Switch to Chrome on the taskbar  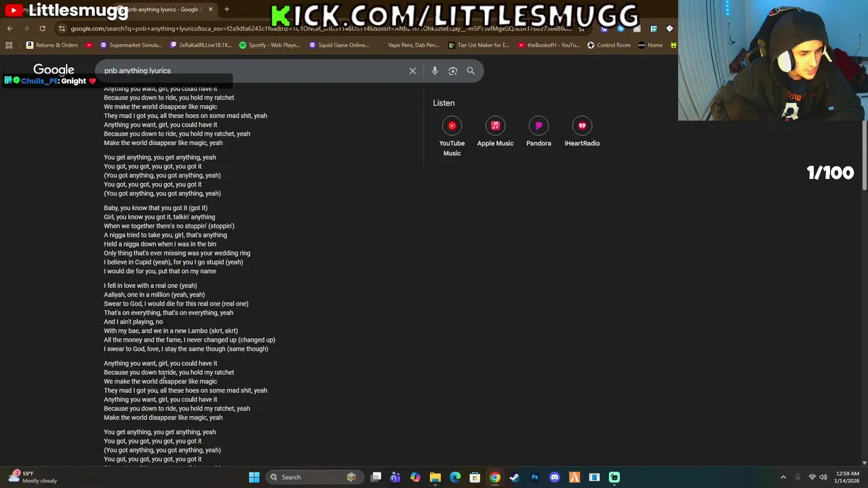pos(495,477)
